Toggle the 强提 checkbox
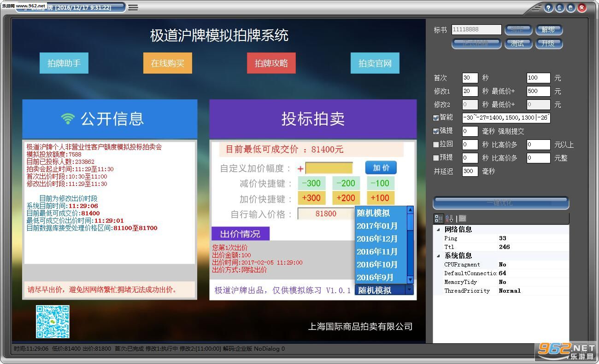599x364 pixels. (x=436, y=131)
